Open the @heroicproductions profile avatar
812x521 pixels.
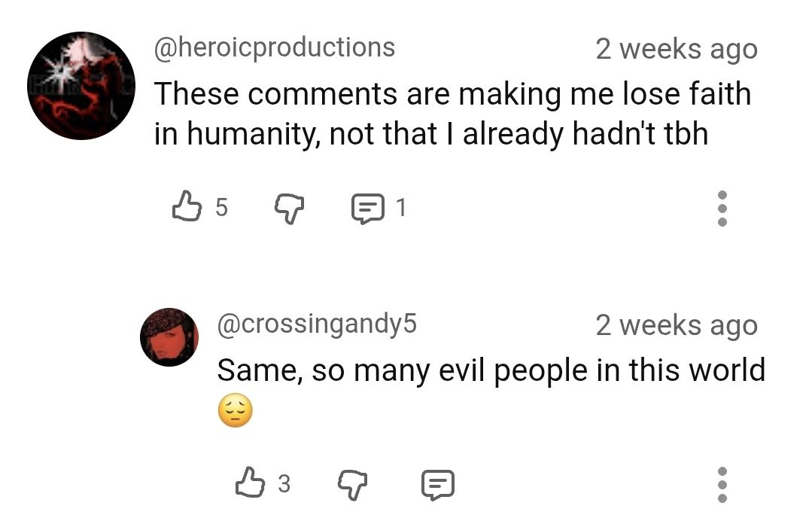(x=81, y=86)
